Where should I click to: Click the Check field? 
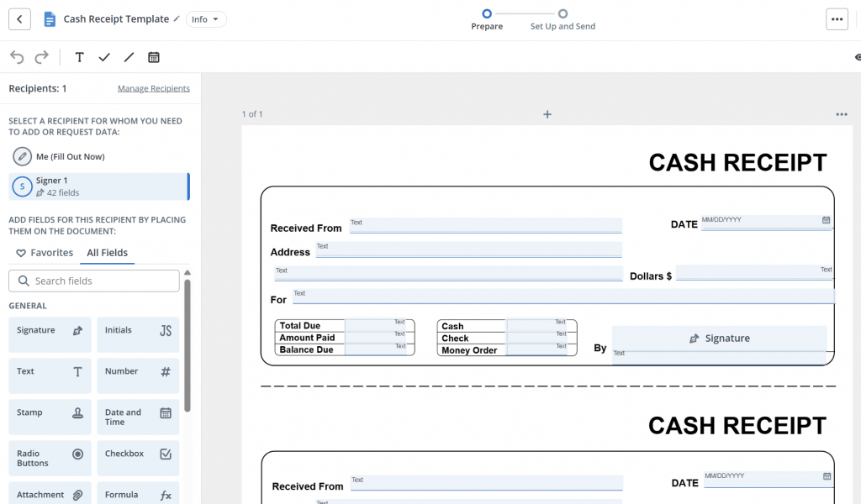click(537, 338)
